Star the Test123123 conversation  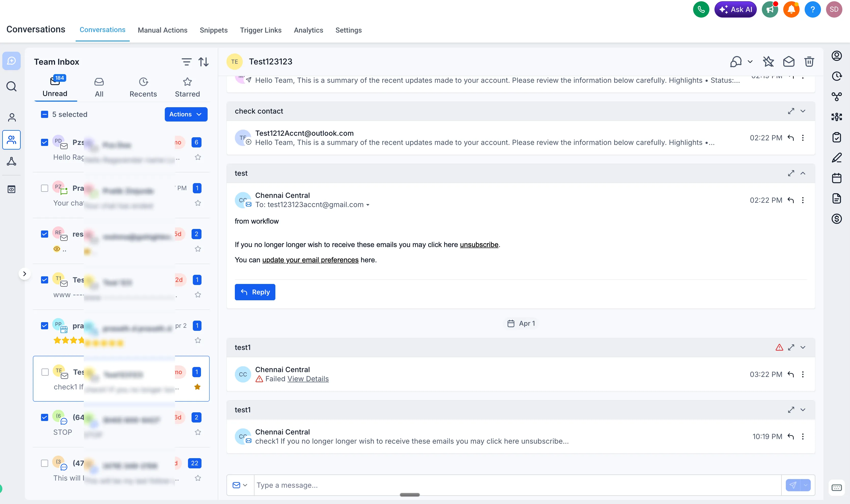point(768,61)
